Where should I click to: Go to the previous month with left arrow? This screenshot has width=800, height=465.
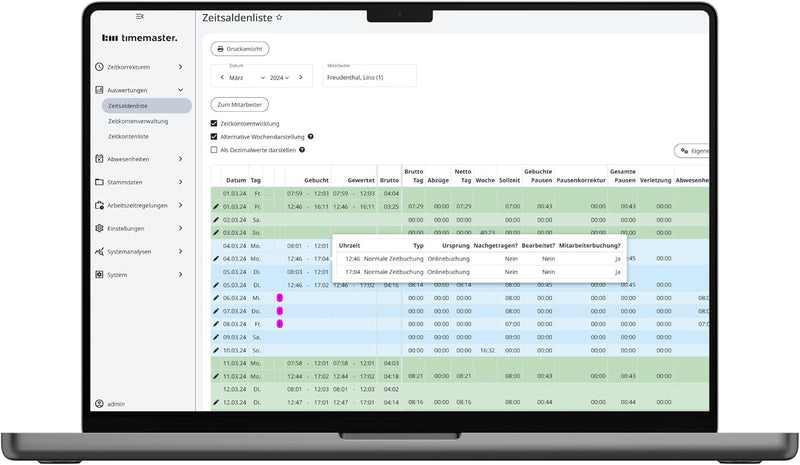(x=222, y=77)
